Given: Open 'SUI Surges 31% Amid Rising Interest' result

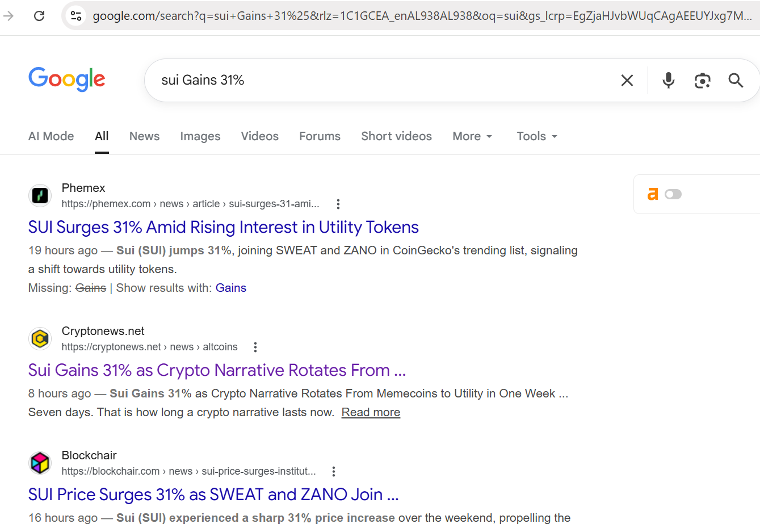Looking at the screenshot, I should tap(224, 227).
